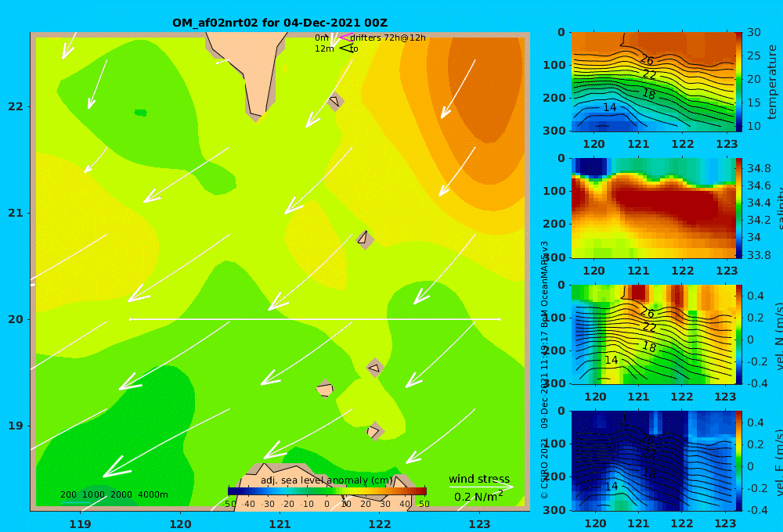Click the '12m' legend label
The height and width of the screenshot is (532, 783).
[x=324, y=49]
